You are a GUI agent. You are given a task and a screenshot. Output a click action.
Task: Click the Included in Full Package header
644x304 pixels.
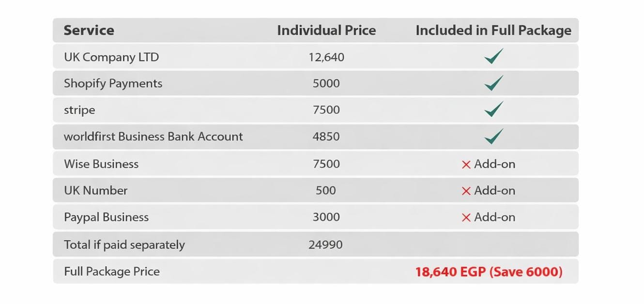[x=493, y=30]
